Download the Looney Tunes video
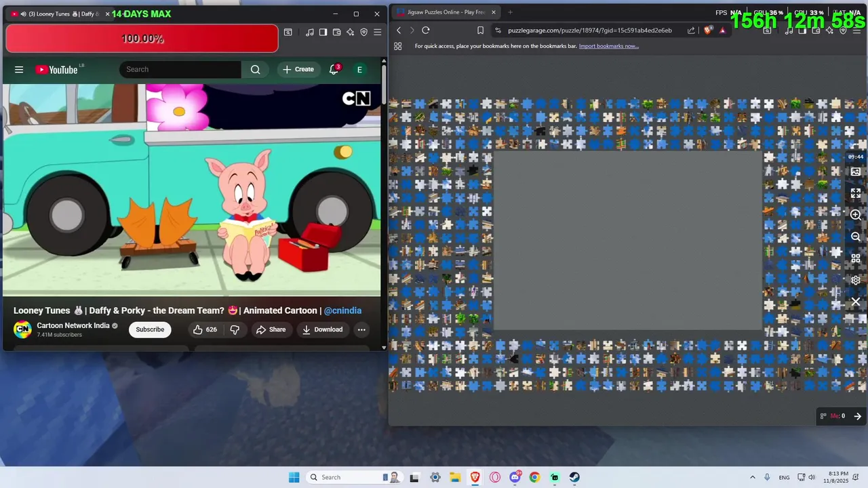Image resolution: width=868 pixels, height=488 pixels. click(x=322, y=329)
